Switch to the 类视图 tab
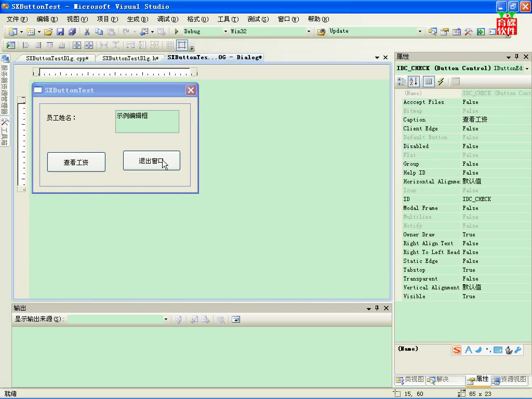Viewport: 532px width, 399px height. (x=410, y=380)
